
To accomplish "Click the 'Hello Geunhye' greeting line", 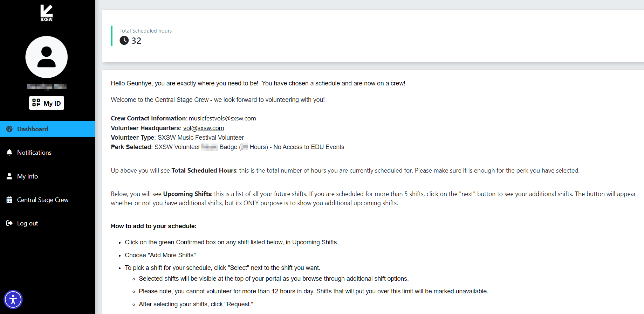I will 258,83.
